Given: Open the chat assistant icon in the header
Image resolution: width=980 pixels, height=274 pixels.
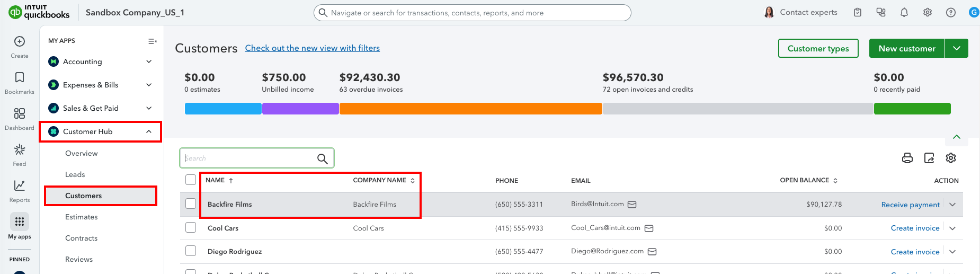Looking at the screenshot, I should 881,12.
